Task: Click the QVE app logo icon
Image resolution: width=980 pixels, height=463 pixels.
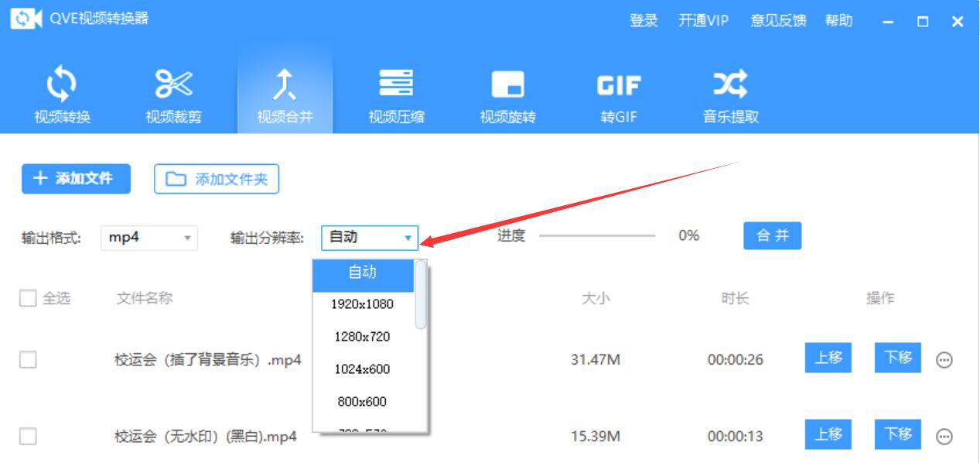Action: pyautogui.click(x=26, y=19)
